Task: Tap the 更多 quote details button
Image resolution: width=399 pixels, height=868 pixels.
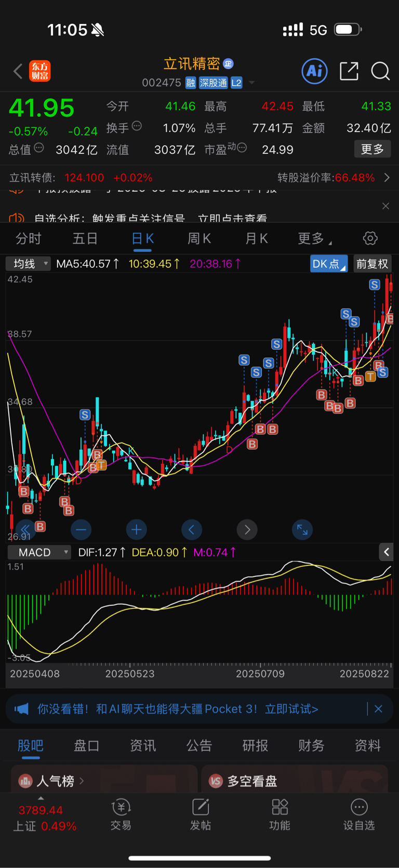Action: click(373, 149)
